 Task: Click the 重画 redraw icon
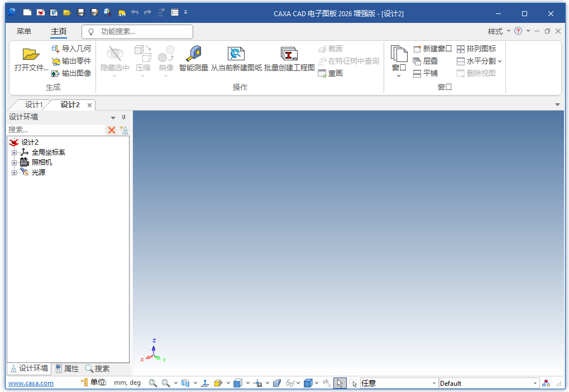322,73
